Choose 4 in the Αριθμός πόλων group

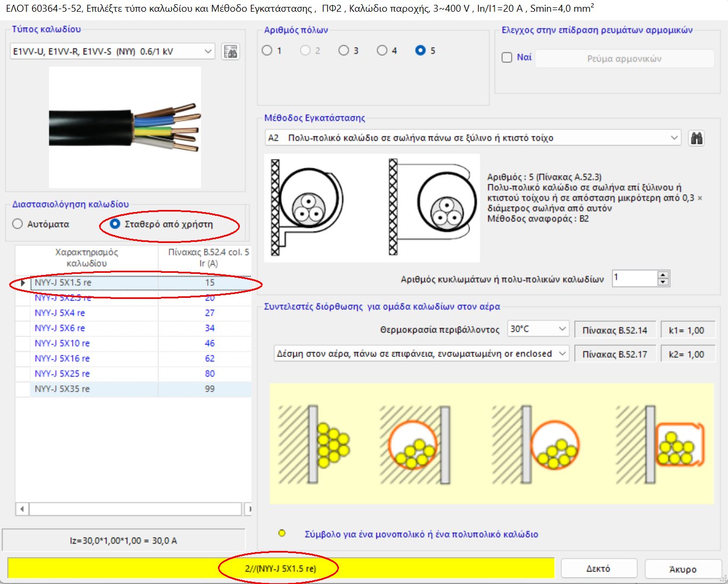coord(382,50)
